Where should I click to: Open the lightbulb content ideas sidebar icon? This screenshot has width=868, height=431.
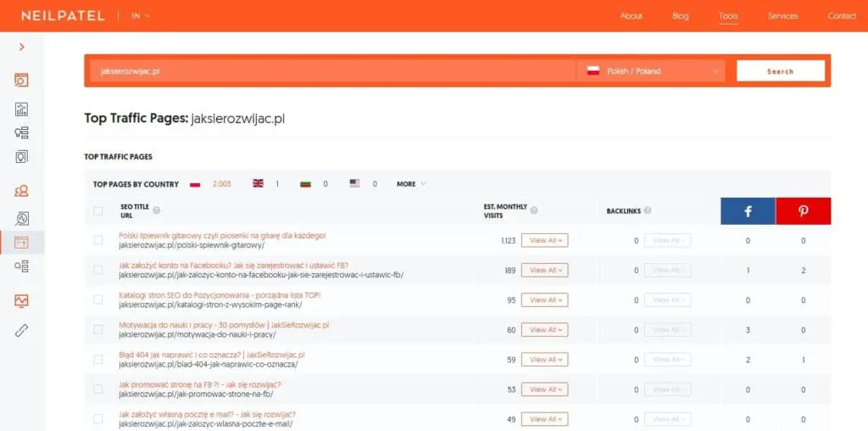pyautogui.click(x=21, y=157)
